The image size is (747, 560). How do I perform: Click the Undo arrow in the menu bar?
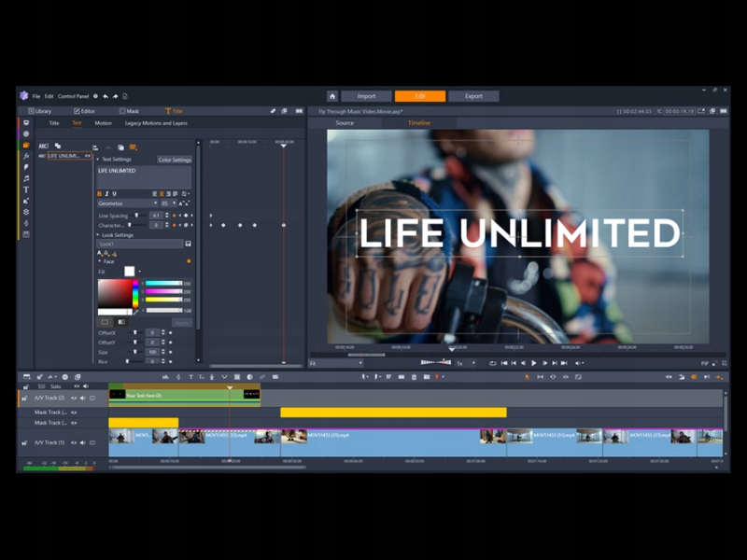coord(106,96)
